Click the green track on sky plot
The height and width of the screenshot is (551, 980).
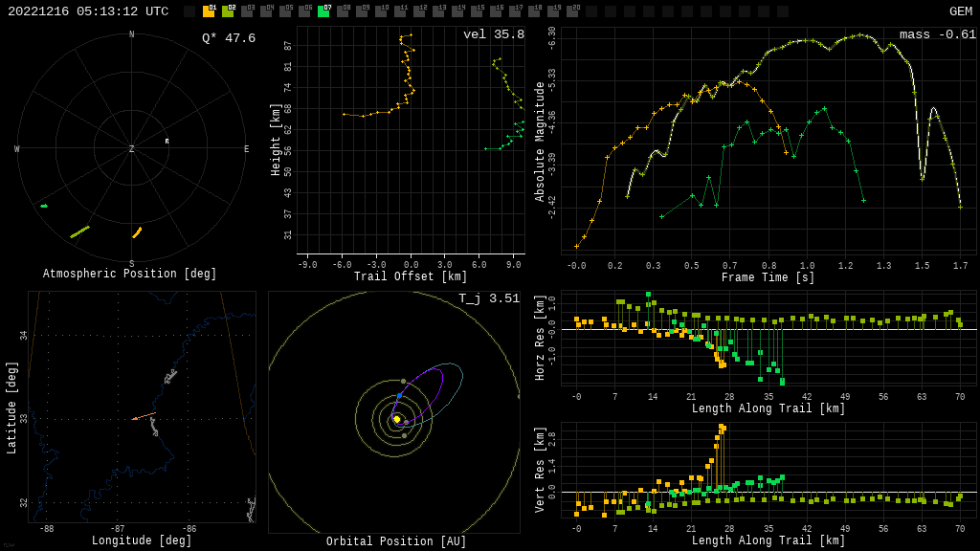point(44,206)
